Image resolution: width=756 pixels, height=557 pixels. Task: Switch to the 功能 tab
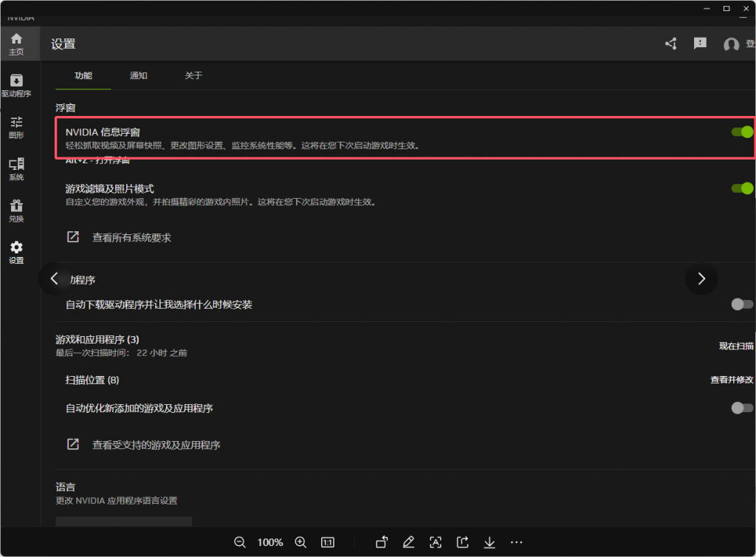tap(83, 75)
